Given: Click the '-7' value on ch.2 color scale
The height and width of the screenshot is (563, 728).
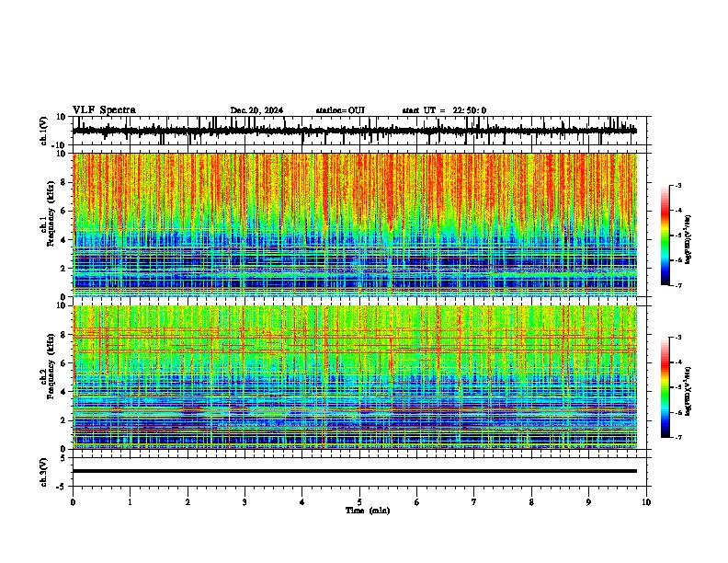Looking at the screenshot, I should 677,437.
